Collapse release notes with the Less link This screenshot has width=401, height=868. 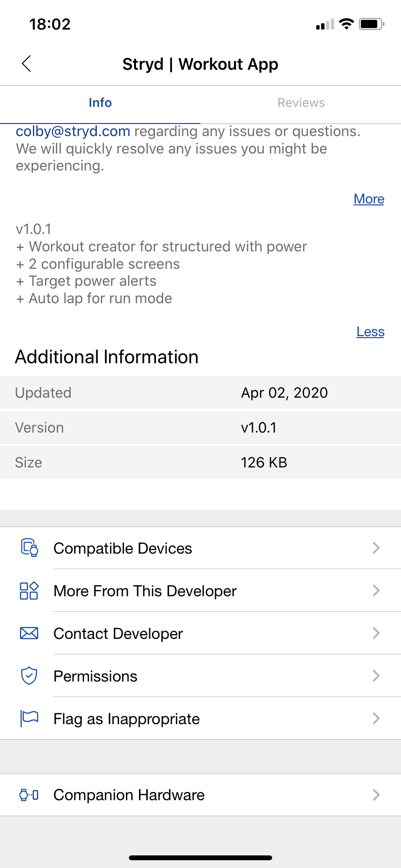(x=370, y=332)
